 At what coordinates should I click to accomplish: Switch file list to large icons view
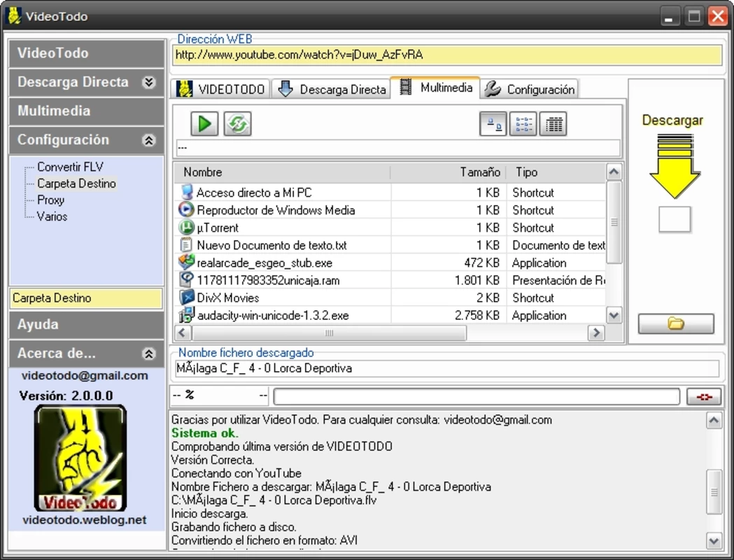click(x=493, y=124)
